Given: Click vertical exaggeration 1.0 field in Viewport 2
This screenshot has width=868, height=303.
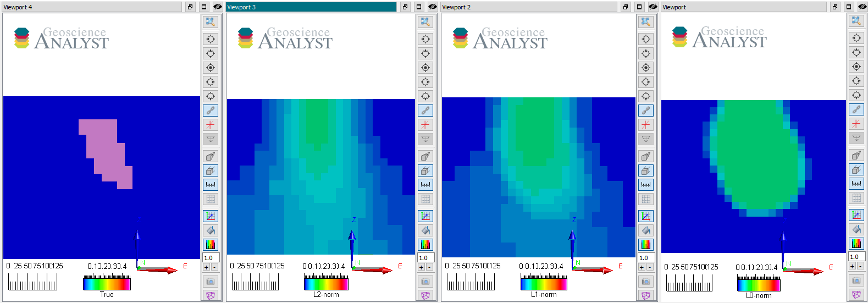Looking at the screenshot, I should [646, 257].
